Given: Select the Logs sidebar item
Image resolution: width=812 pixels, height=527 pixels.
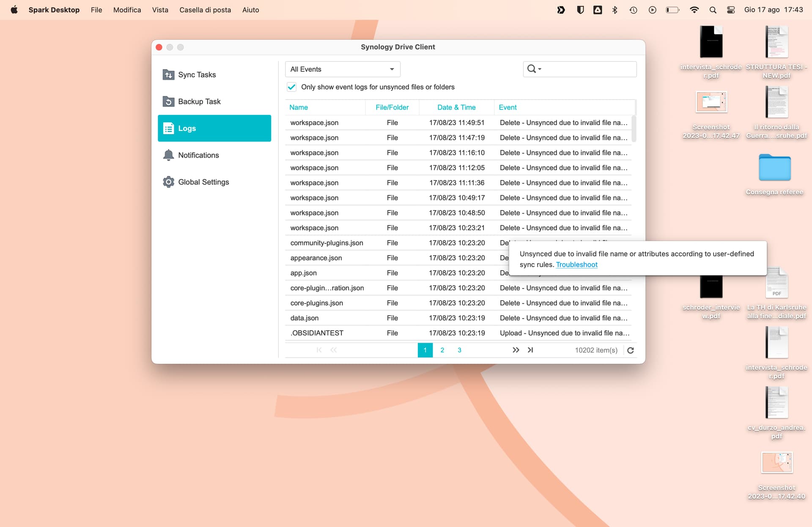Looking at the screenshot, I should tap(214, 128).
